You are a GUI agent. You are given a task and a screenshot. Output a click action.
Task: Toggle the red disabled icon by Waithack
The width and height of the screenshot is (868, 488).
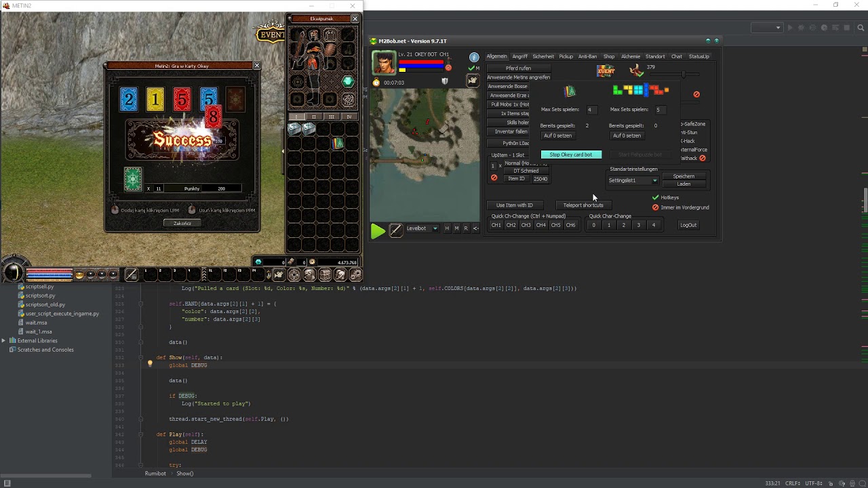point(703,158)
